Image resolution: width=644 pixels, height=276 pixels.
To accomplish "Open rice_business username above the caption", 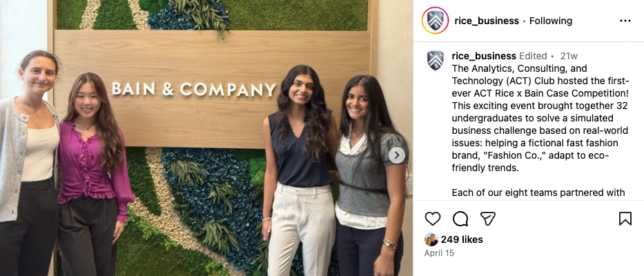I will point(484,56).
